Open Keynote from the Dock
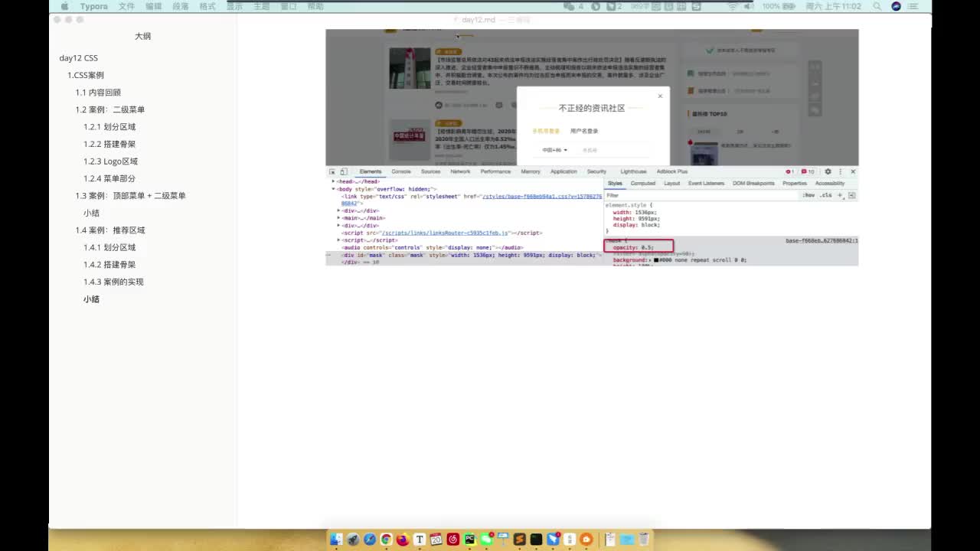980x551 pixels. click(503, 540)
